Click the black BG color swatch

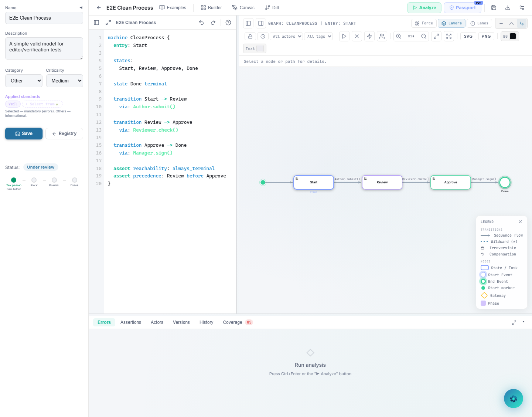513,36
